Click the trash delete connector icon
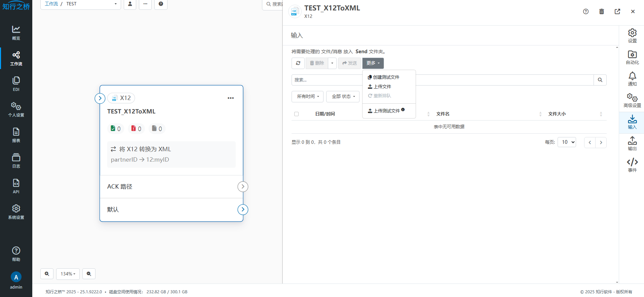 [601, 11]
